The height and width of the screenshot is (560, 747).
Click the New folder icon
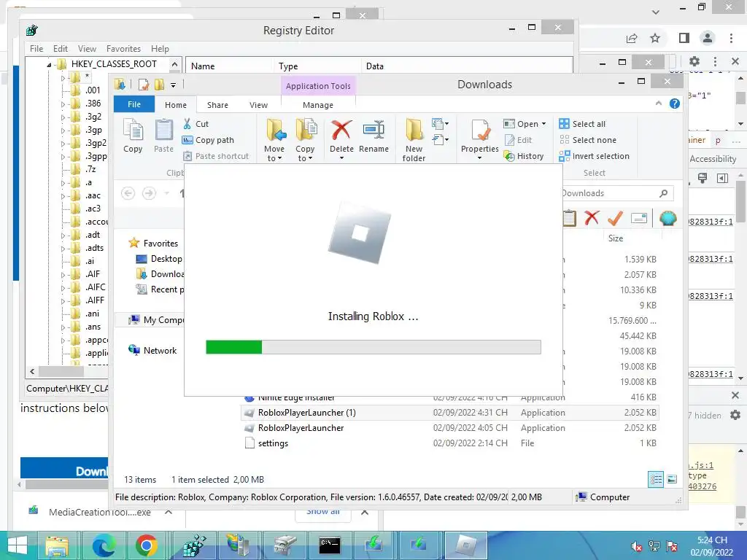(414, 130)
